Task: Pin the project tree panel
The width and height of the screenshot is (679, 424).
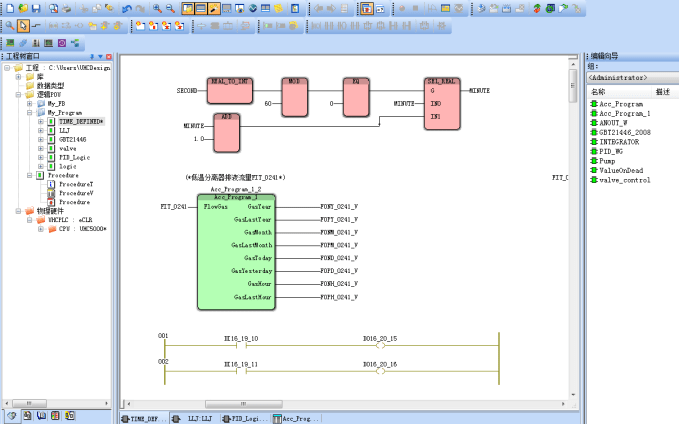Action: coord(92,56)
